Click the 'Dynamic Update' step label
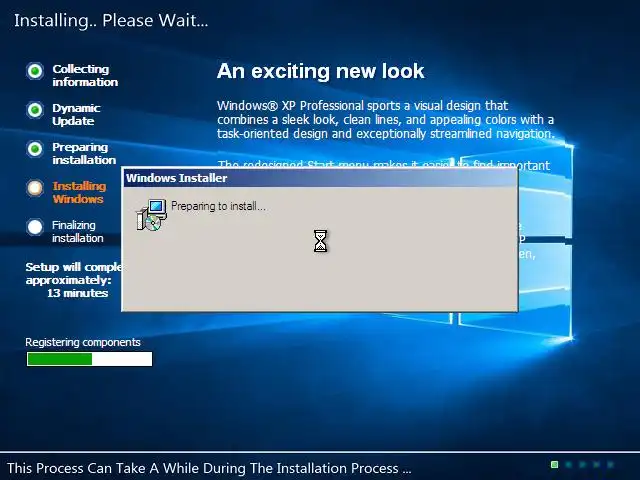This screenshot has height=480, width=640. [x=76, y=114]
